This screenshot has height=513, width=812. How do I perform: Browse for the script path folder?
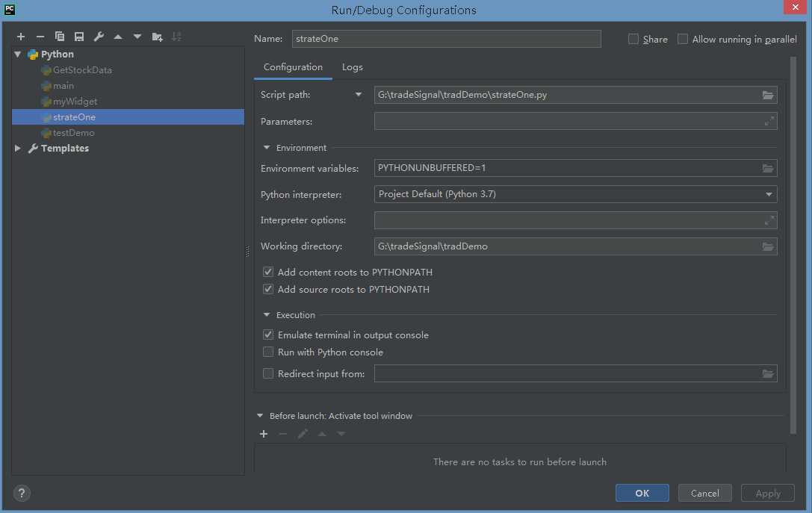coord(767,96)
